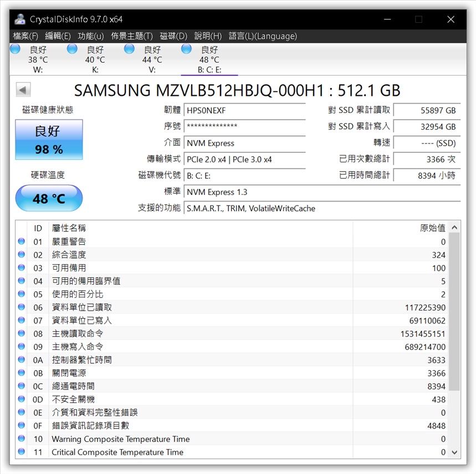This screenshot has width=476, height=474.
Task: Click the previous disk arrow button
Action: point(23,90)
